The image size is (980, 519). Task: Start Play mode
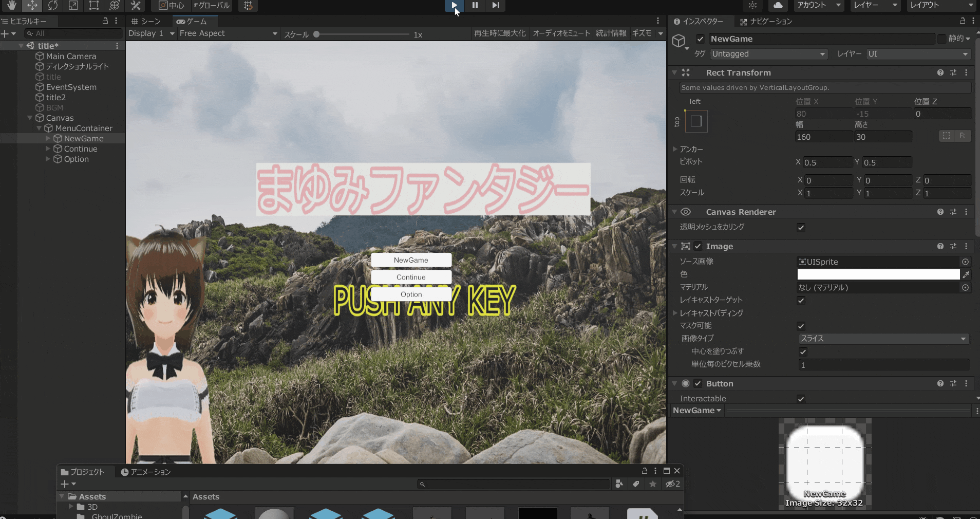[454, 5]
